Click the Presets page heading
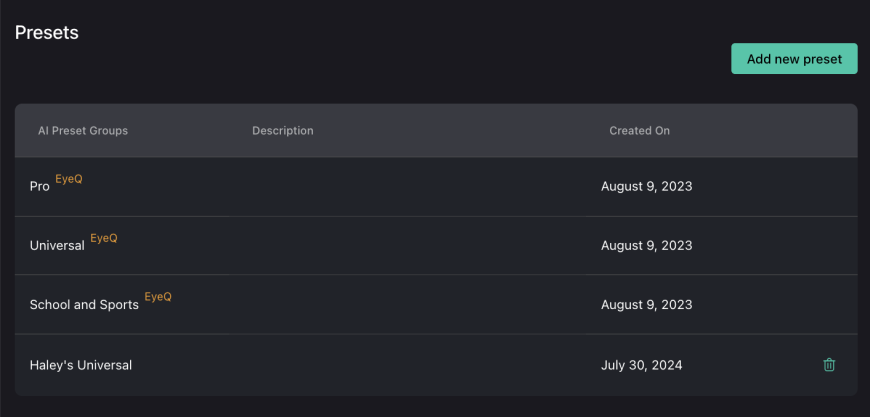This screenshot has height=417, width=870. (47, 33)
